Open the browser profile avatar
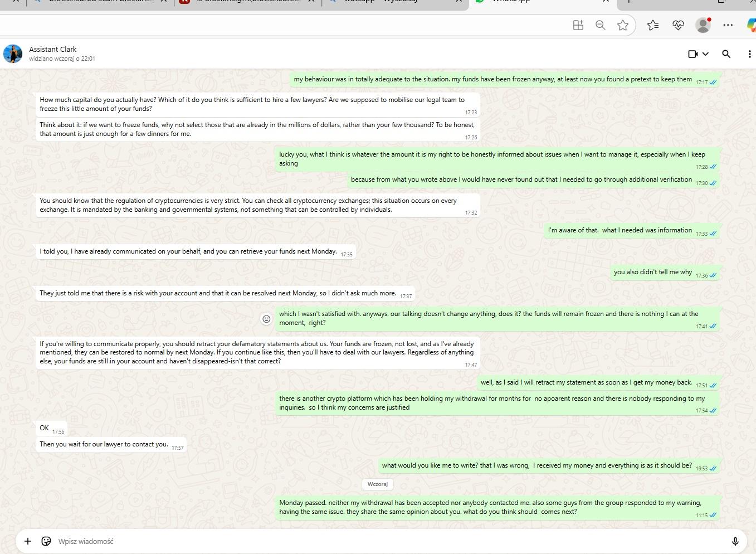The width and height of the screenshot is (756, 554). [703, 25]
